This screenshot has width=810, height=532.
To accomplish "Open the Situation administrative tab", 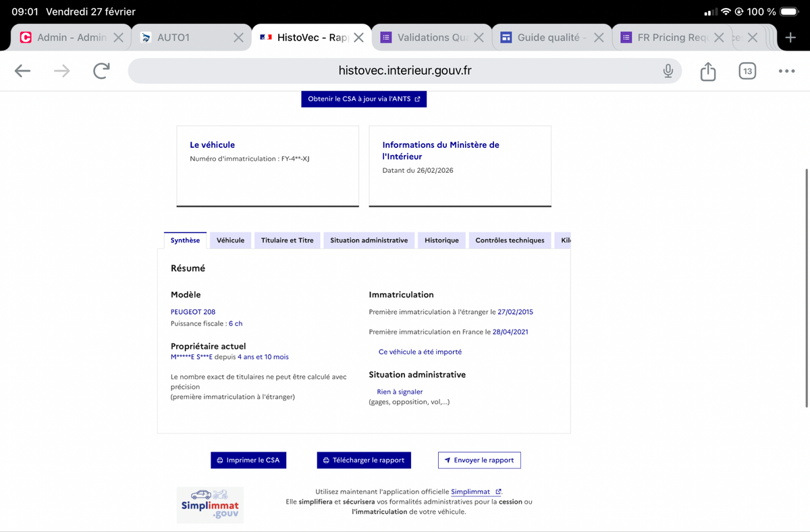I will tap(369, 240).
